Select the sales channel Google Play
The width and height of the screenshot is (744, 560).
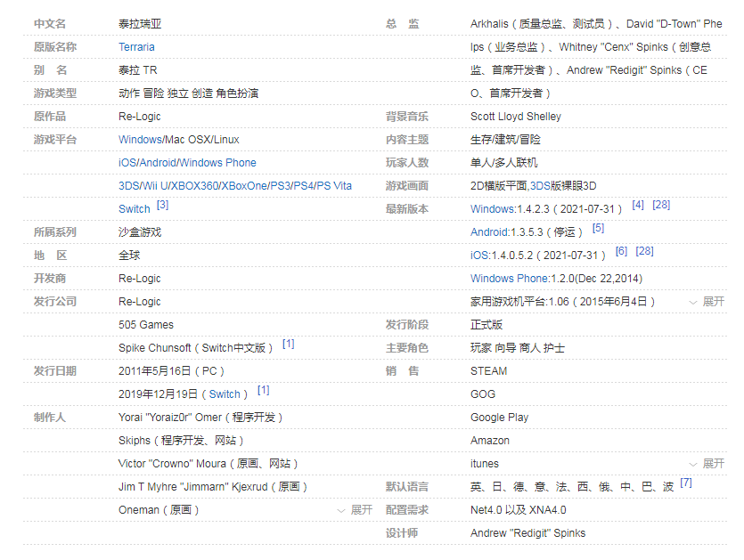[x=499, y=418]
